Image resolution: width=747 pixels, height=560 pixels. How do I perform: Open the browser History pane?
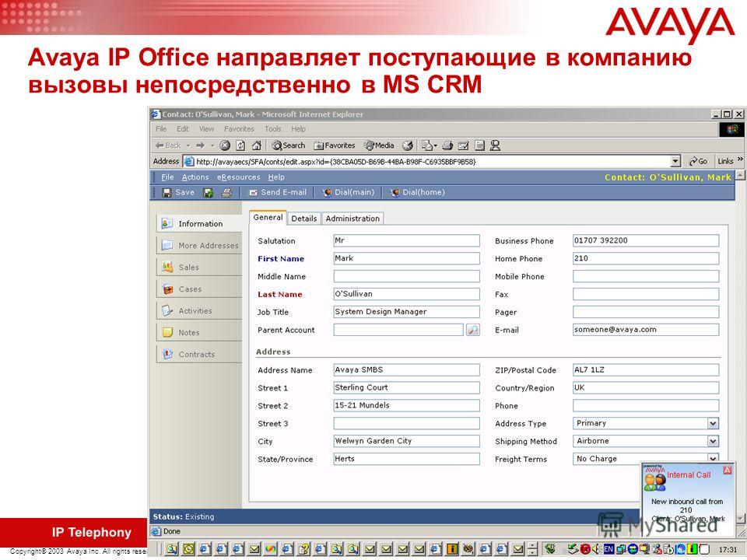tap(407, 145)
